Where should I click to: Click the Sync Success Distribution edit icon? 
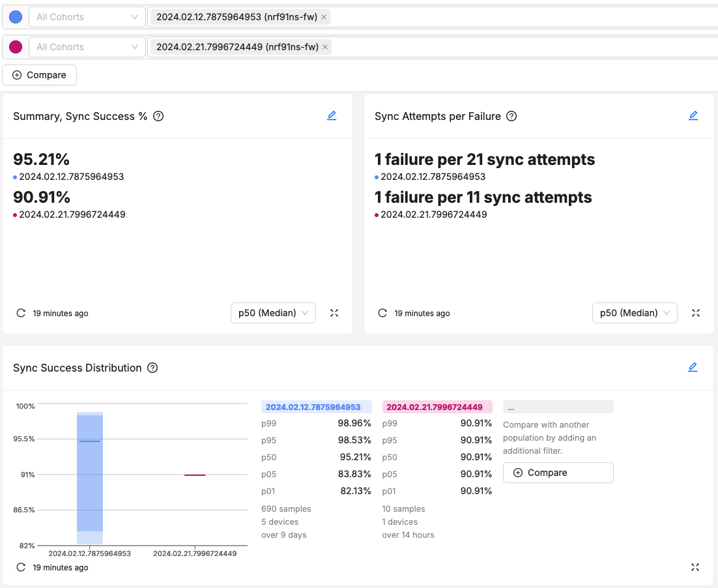coord(693,367)
